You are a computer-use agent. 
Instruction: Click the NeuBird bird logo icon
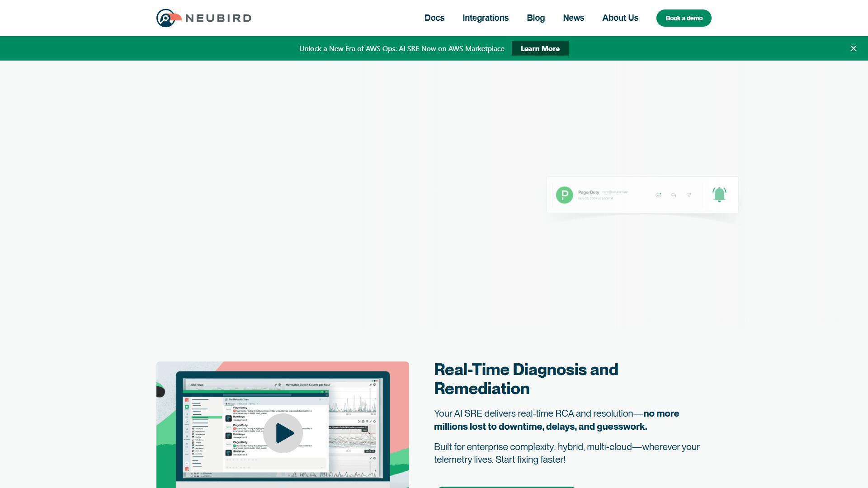tap(169, 18)
